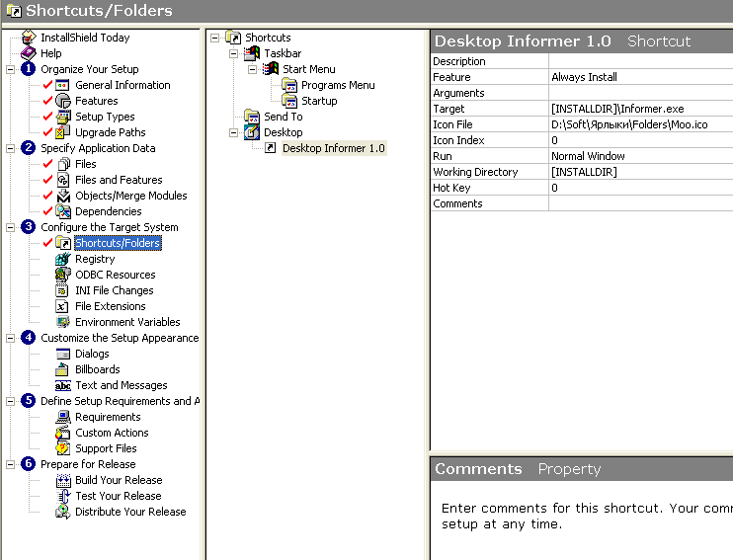Open the Files and Features icon
This screenshot has width=733, height=560.
coord(62,180)
